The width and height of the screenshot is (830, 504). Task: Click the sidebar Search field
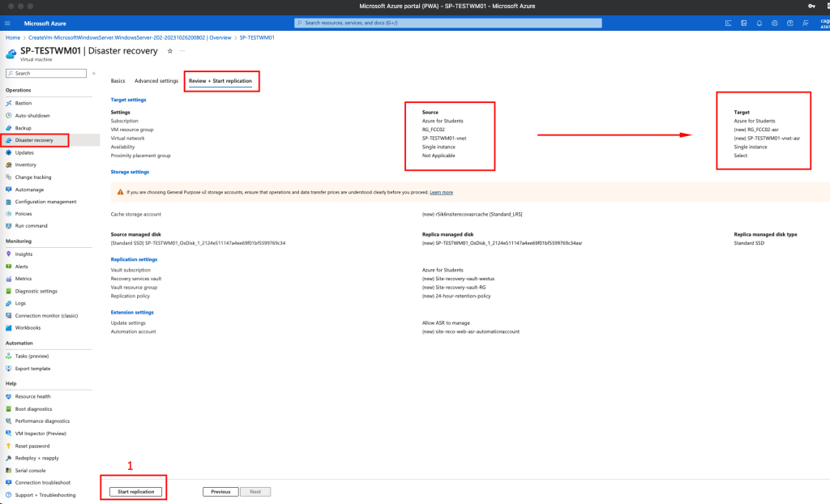click(47, 73)
